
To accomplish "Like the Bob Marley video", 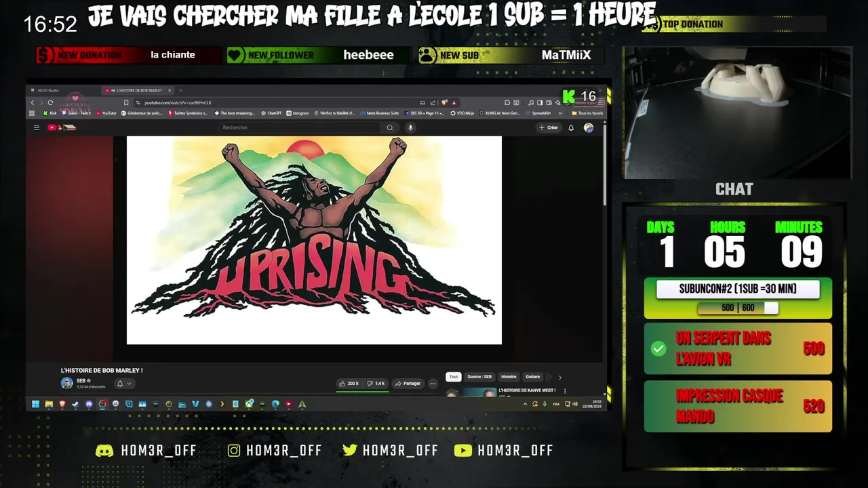I will [349, 384].
